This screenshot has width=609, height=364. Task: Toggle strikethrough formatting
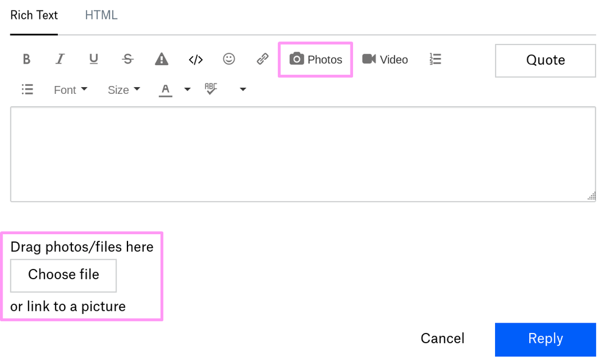point(127,59)
